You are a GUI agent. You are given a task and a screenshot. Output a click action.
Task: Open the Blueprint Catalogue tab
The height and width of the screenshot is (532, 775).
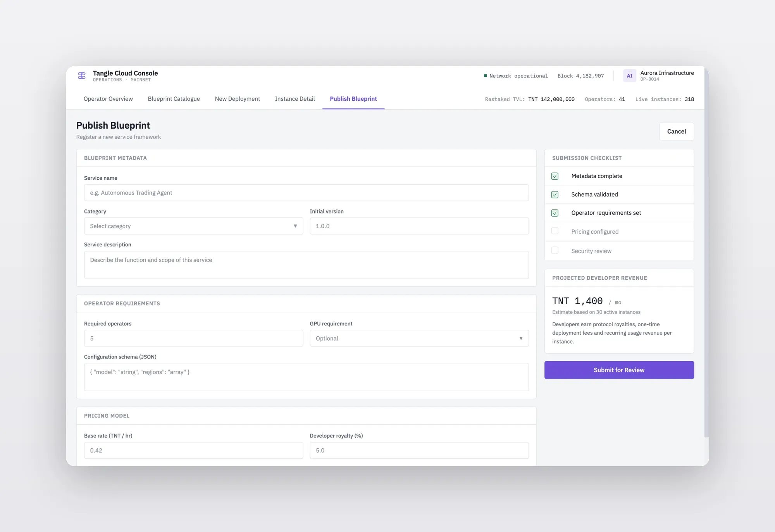coord(174,99)
